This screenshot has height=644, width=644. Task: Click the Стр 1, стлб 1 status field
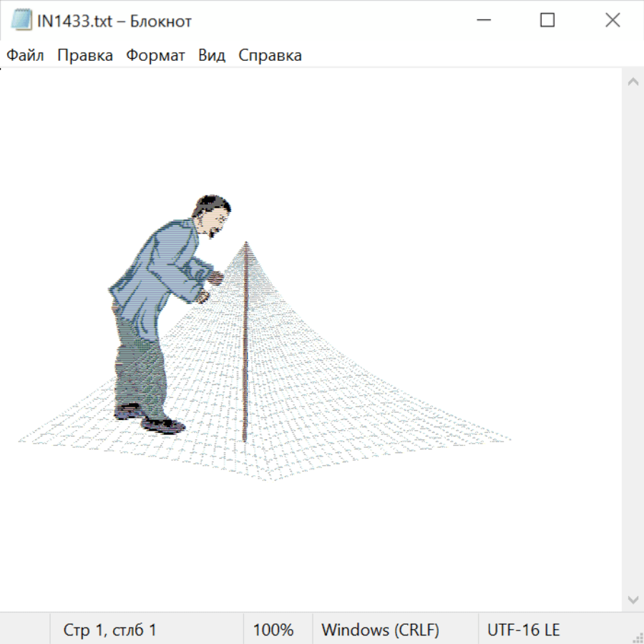coord(109,630)
